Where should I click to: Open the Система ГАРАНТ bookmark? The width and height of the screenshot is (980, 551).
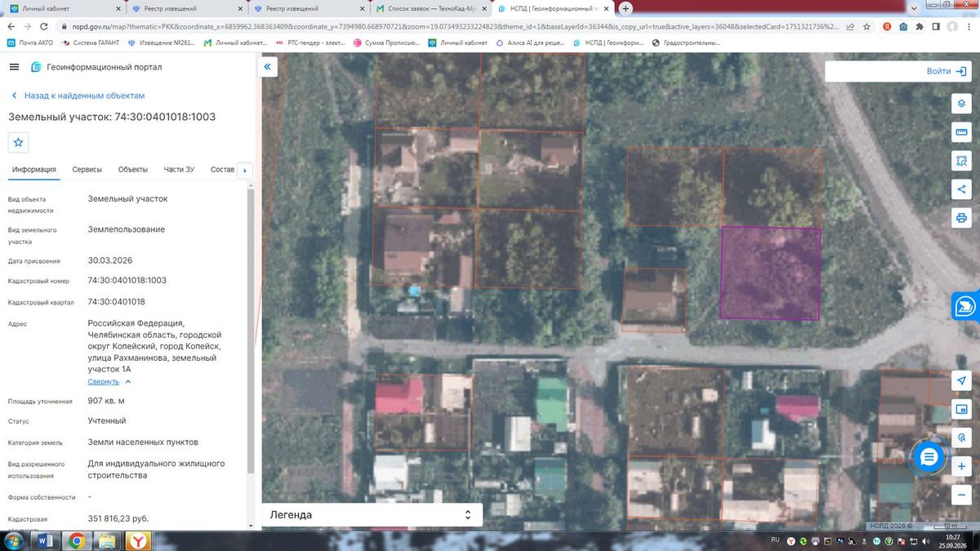(x=90, y=42)
